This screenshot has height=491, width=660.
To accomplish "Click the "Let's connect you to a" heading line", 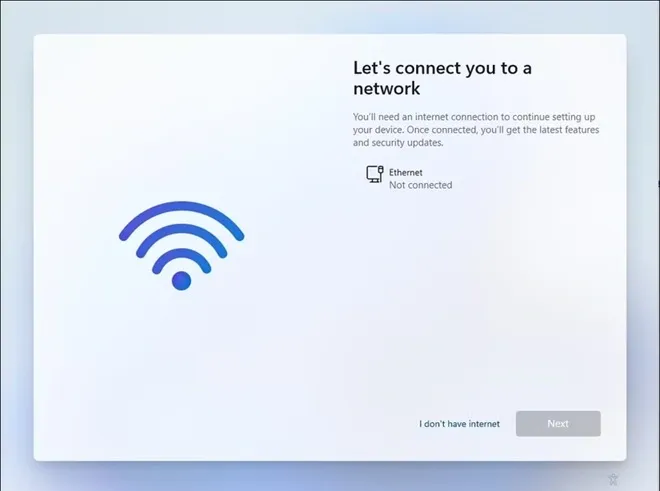I will [442, 68].
